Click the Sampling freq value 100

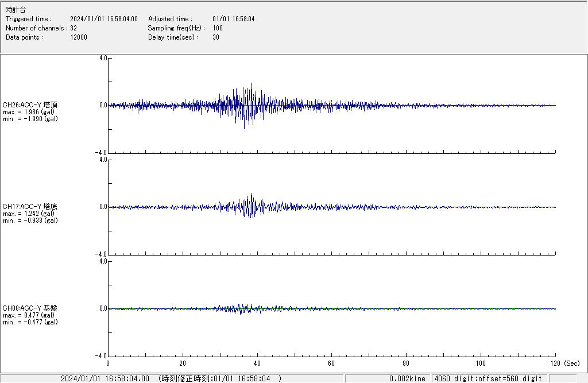pyautogui.click(x=218, y=28)
